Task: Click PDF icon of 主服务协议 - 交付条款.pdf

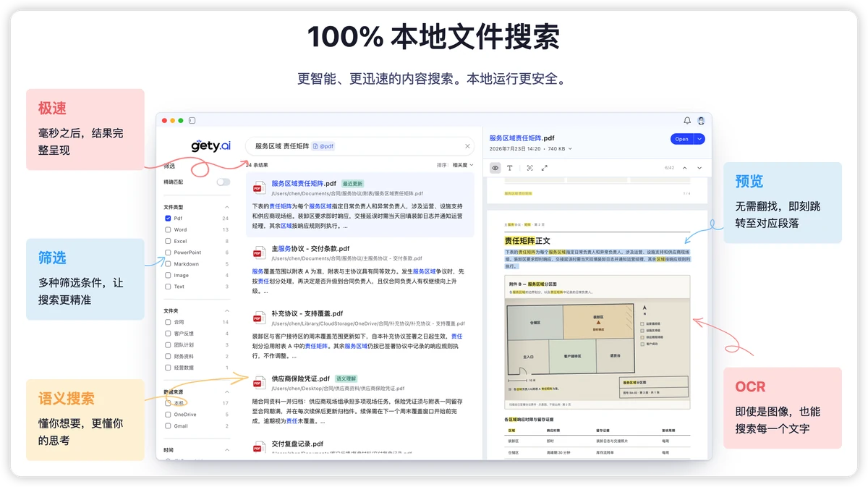Action: tap(258, 253)
